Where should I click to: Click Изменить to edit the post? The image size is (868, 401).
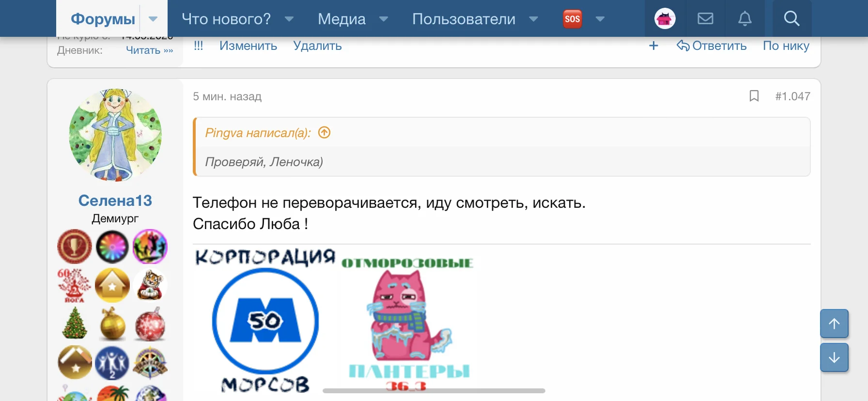click(x=248, y=46)
